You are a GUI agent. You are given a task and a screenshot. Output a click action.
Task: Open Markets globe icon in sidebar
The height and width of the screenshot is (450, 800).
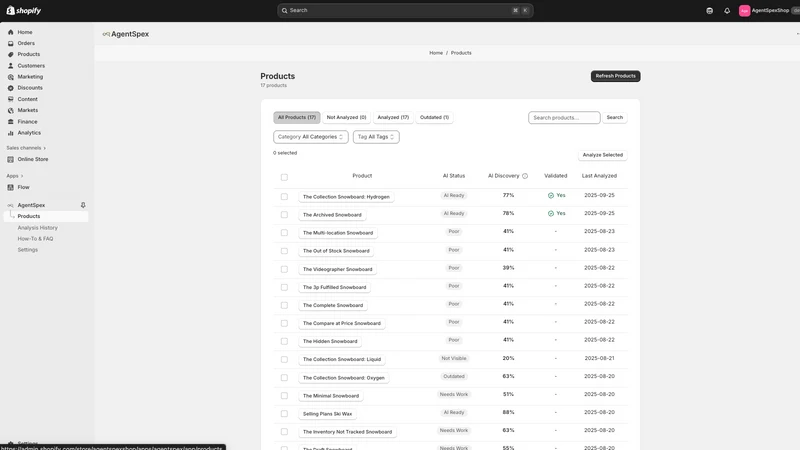coord(10,110)
